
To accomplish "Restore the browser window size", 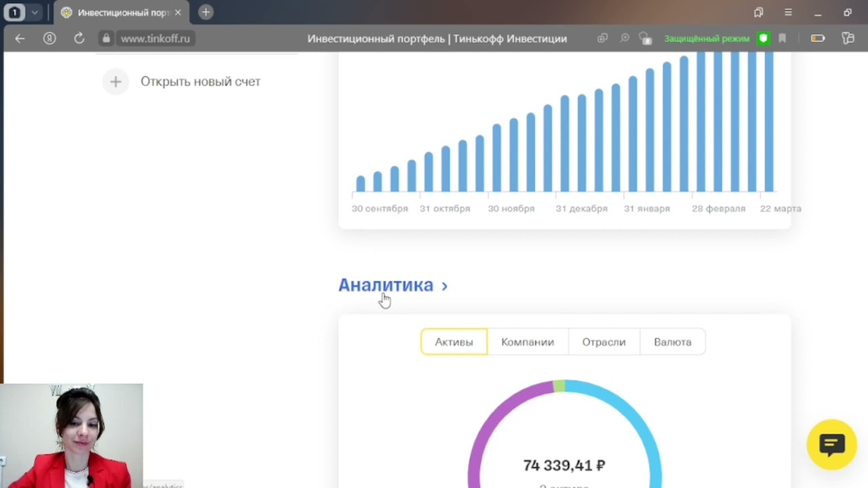I will [848, 12].
